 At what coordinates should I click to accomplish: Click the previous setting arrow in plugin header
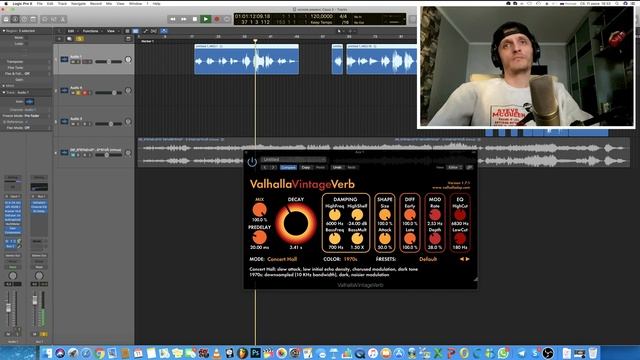[265, 167]
